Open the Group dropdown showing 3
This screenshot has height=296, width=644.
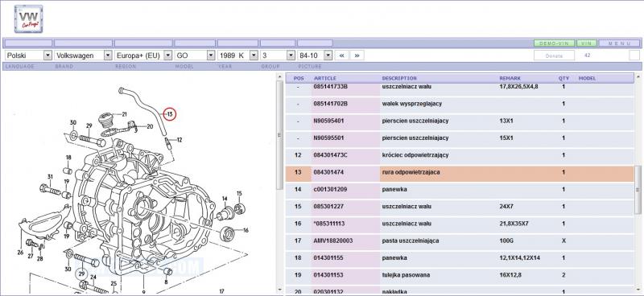coord(278,55)
